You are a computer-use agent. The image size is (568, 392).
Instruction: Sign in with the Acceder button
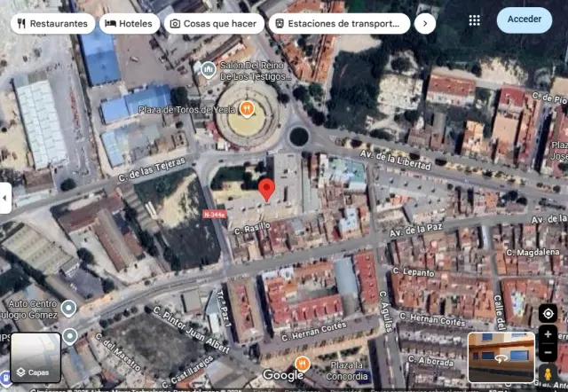click(525, 20)
